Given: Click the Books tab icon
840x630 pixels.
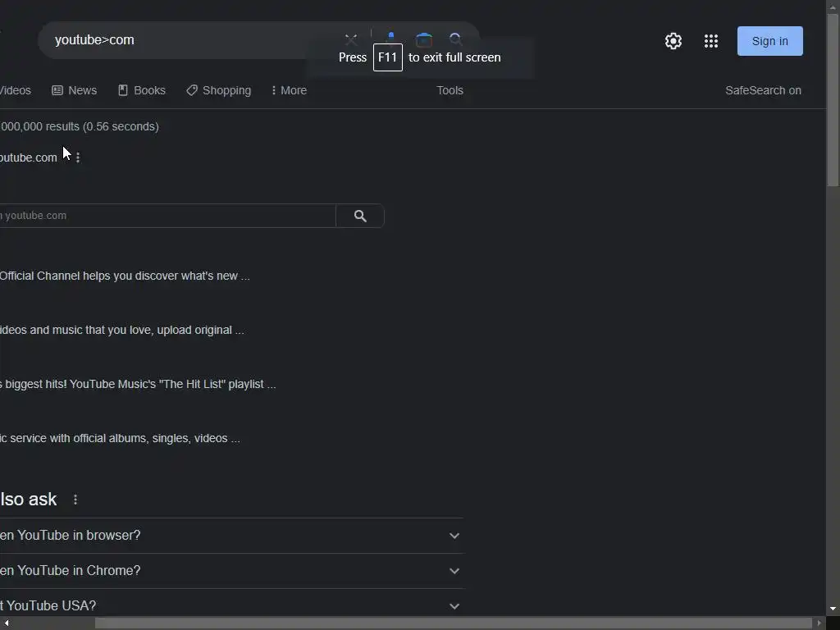Looking at the screenshot, I should 123,90.
